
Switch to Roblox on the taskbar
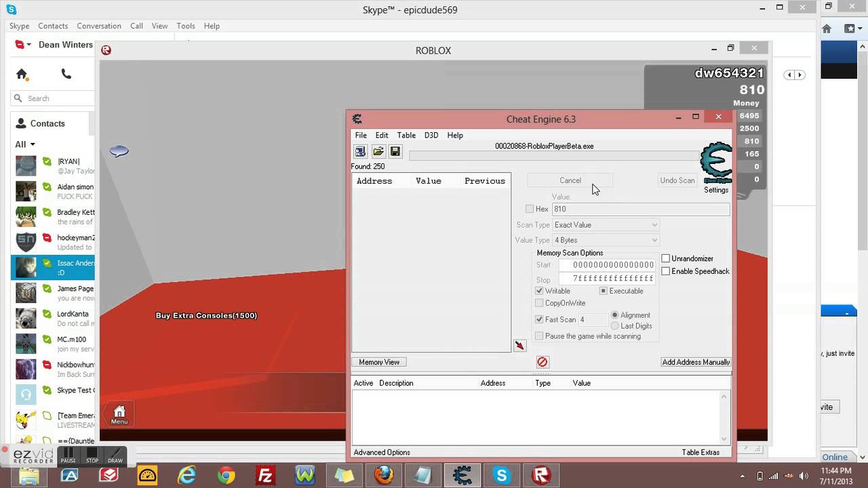(x=541, y=476)
